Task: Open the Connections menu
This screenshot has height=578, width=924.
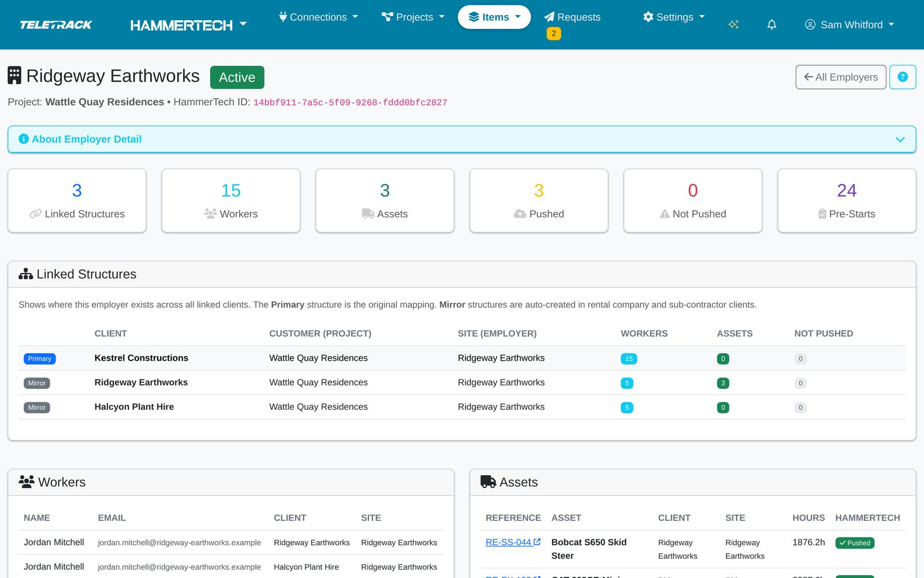Action: point(318,17)
